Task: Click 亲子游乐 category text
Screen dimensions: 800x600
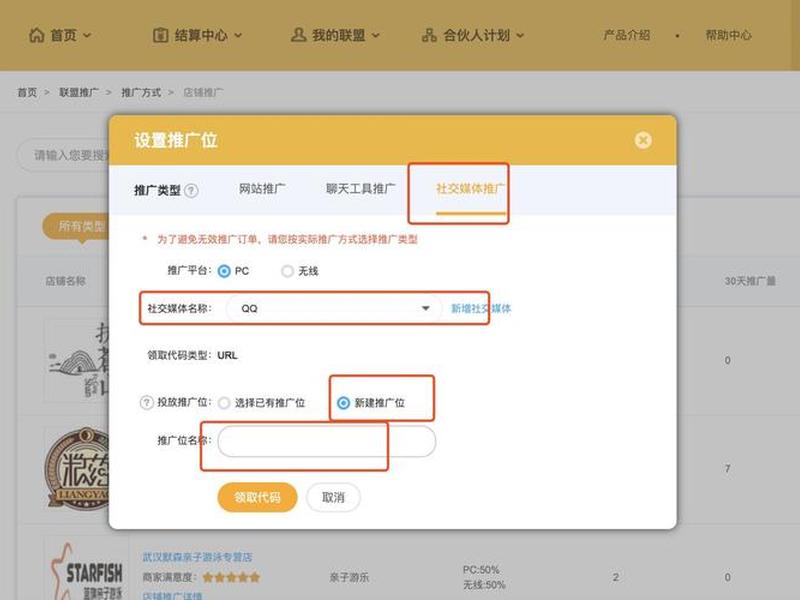Action: [349, 577]
